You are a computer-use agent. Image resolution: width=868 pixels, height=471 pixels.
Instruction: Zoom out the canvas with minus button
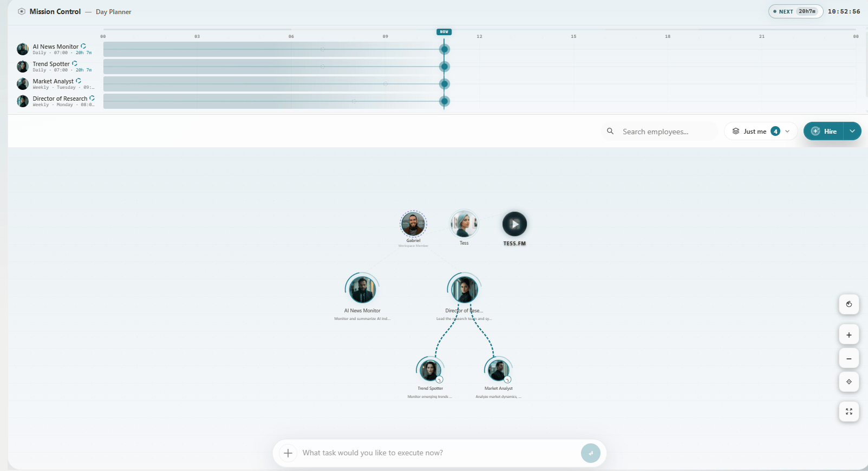[849, 358]
